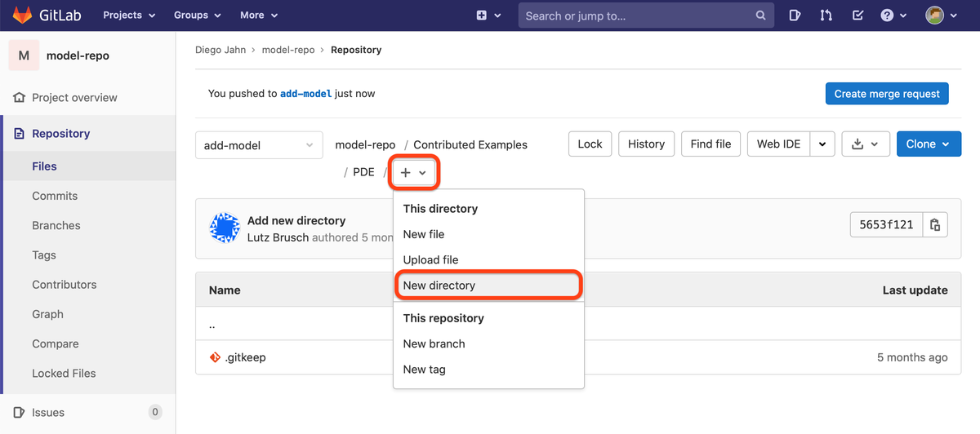
Task: Go to Commits in the sidebar
Action: (55, 196)
